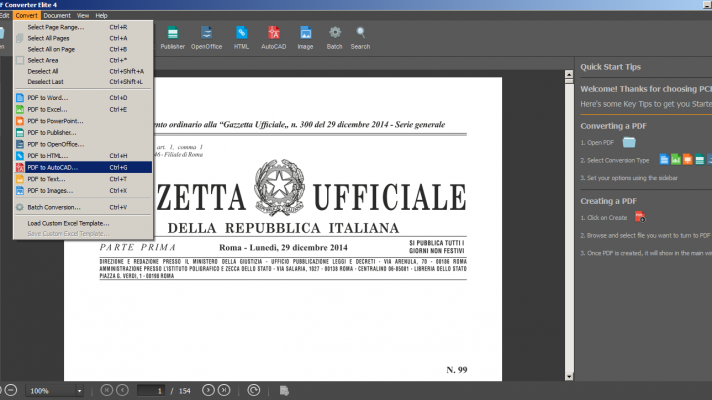Click the Publisher conversion toolbar icon
The height and width of the screenshot is (400, 712).
point(172,37)
